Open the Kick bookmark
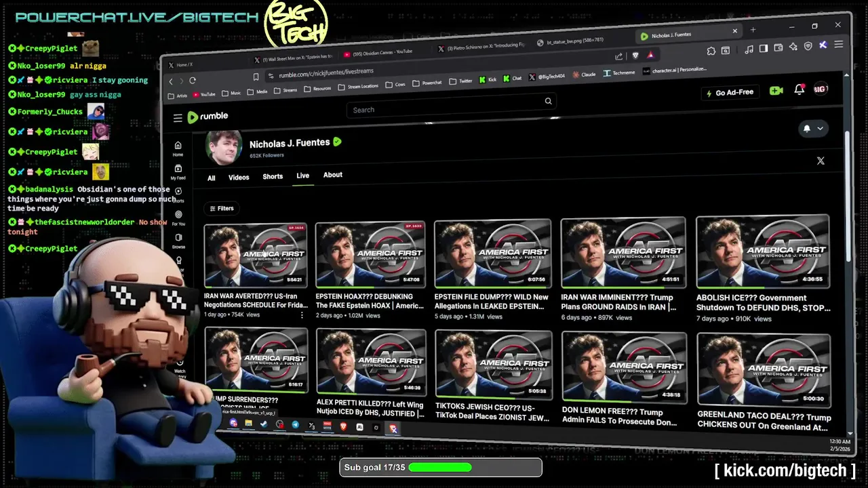Viewport: 868px width, 488px height. point(488,79)
